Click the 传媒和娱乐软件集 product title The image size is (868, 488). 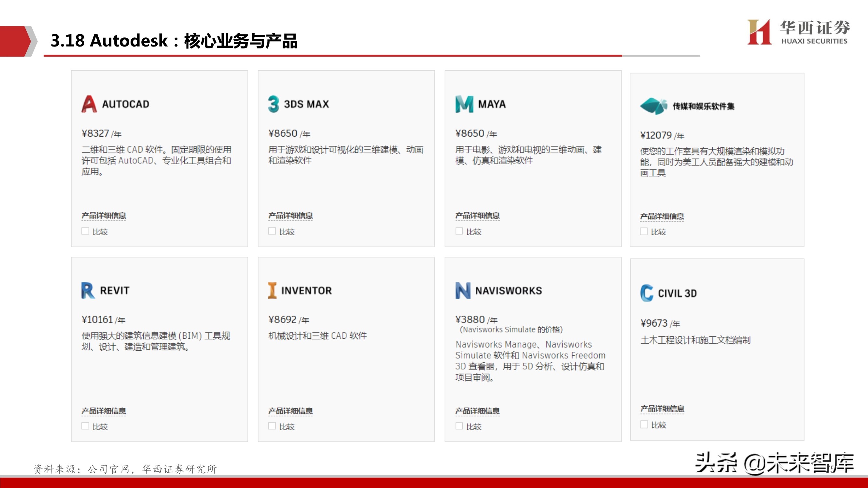pyautogui.click(x=704, y=106)
